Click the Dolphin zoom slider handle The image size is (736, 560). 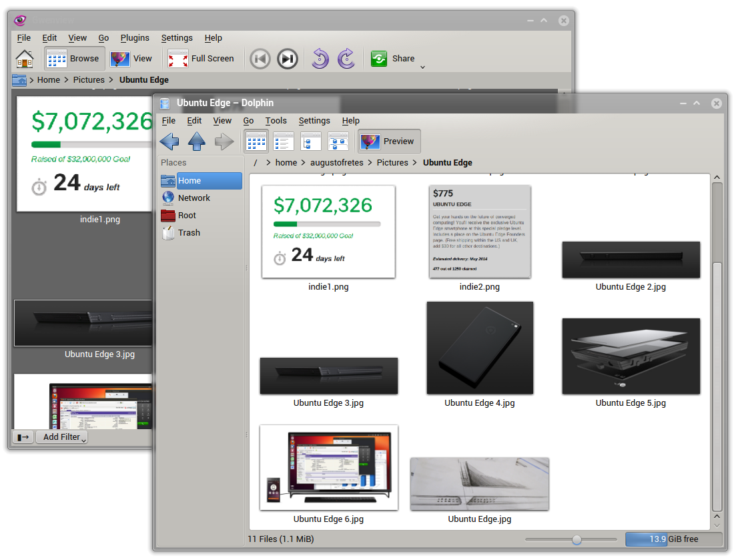click(x=577, y=540)
